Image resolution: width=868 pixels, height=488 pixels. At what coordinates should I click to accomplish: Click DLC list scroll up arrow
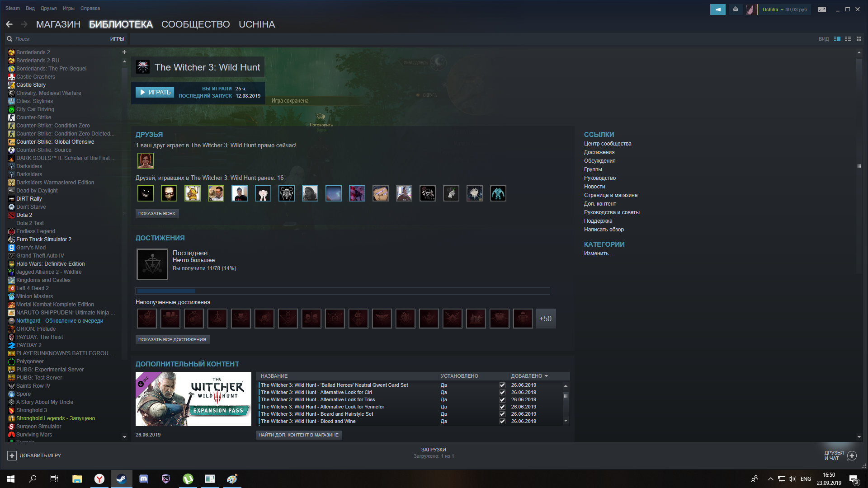566,386
